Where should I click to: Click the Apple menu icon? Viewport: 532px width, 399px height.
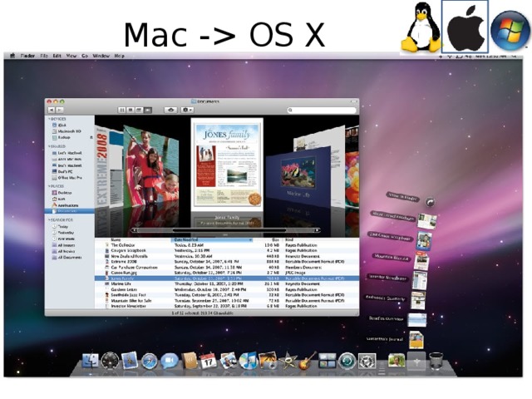click(x=12, y=56)
